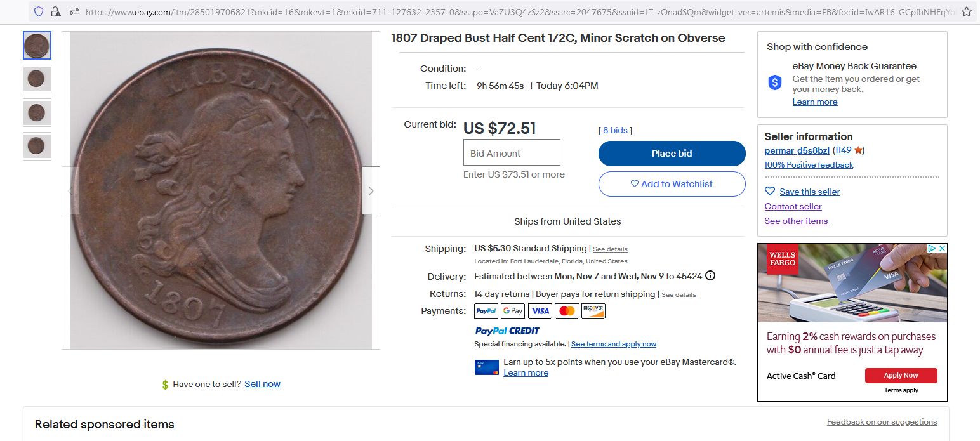
Task: Click the delivery estimate info icon
Action: (x=710, y=276)
